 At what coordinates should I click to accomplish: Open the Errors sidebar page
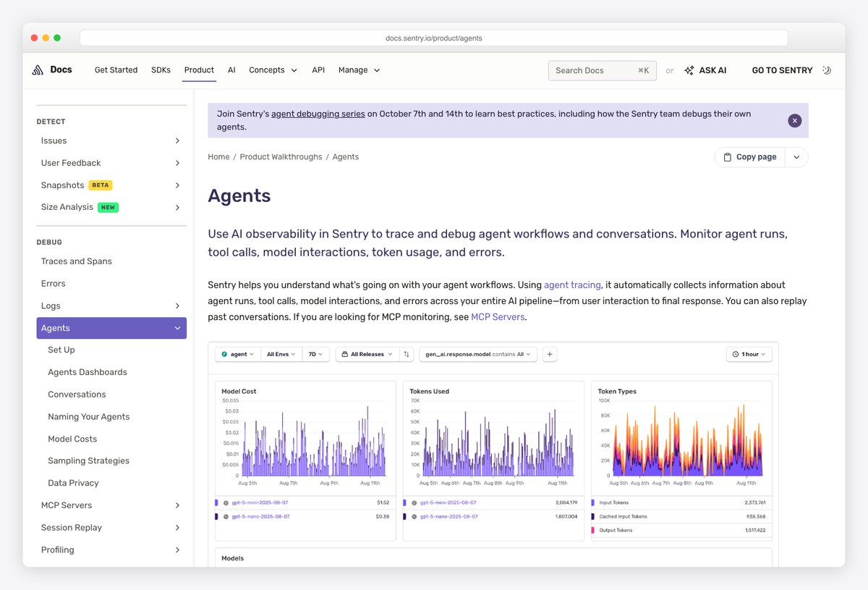tap(54, 284)
